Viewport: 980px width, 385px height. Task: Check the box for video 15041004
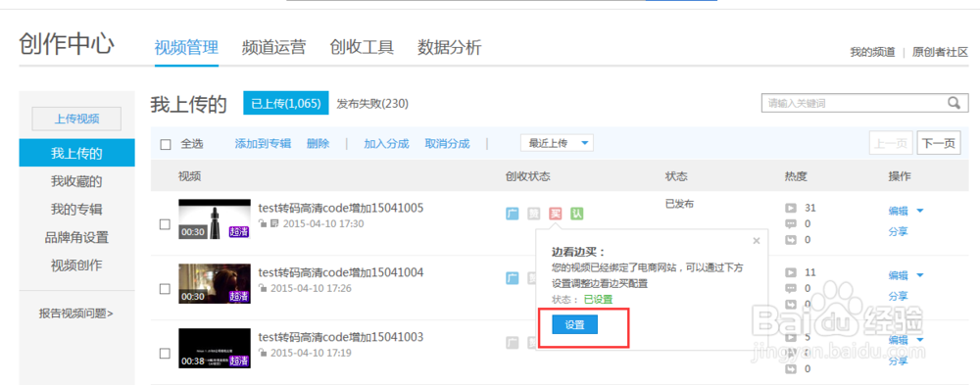coord(165,289)
